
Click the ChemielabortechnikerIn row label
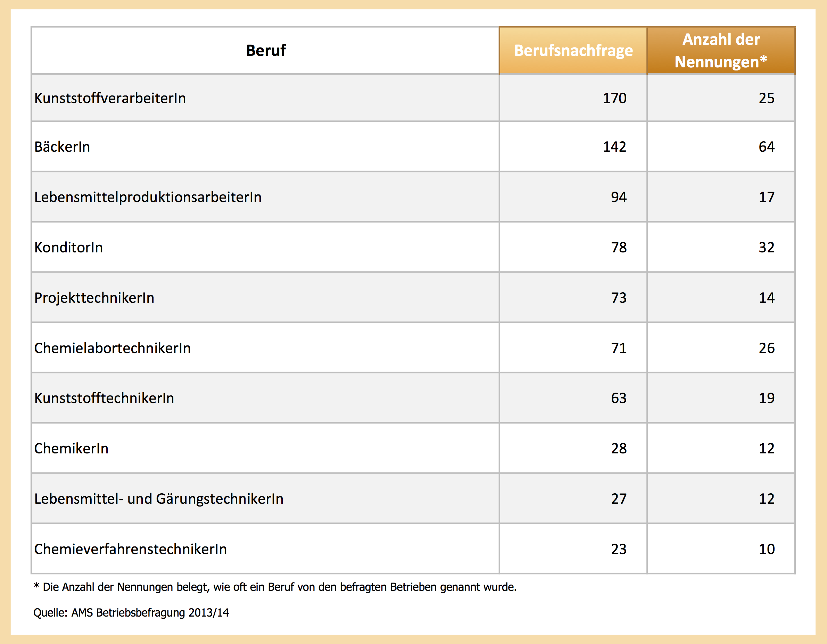click(113, 348)
